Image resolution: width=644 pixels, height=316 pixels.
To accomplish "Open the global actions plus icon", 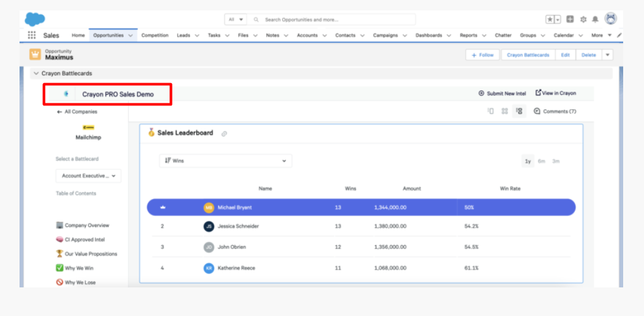I will 570,19.
